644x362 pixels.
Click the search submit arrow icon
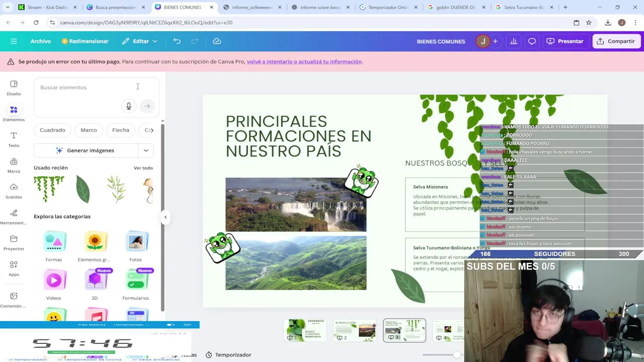pos(147,106)
